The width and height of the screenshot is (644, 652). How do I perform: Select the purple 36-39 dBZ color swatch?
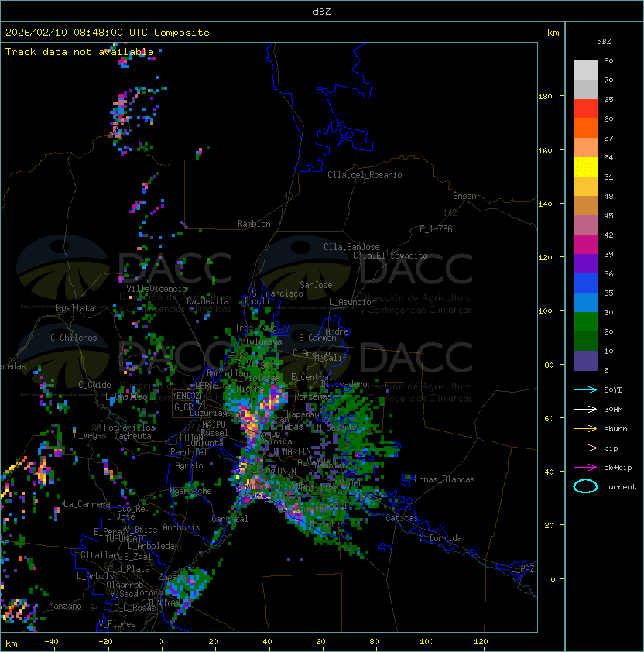point(585,264)
